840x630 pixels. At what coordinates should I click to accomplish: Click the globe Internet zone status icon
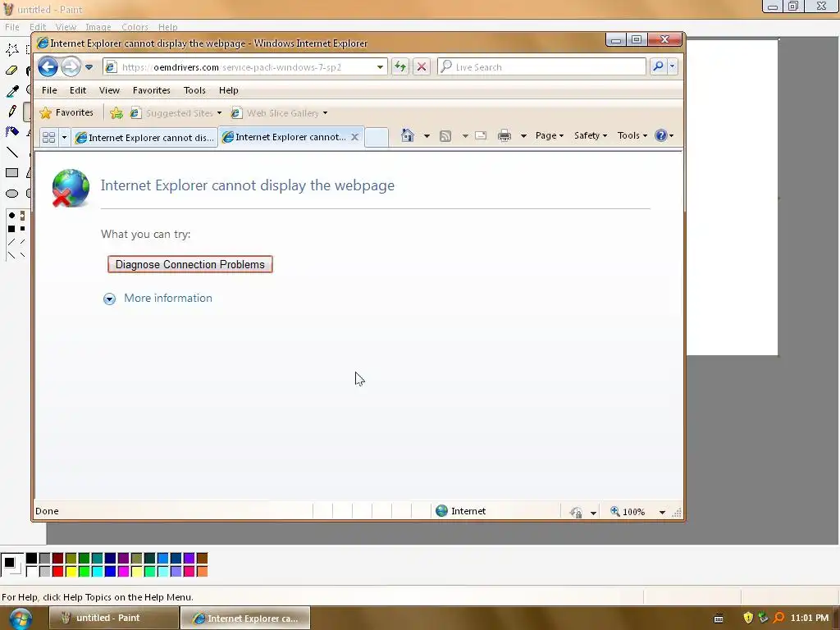click(x=441, y=511)
